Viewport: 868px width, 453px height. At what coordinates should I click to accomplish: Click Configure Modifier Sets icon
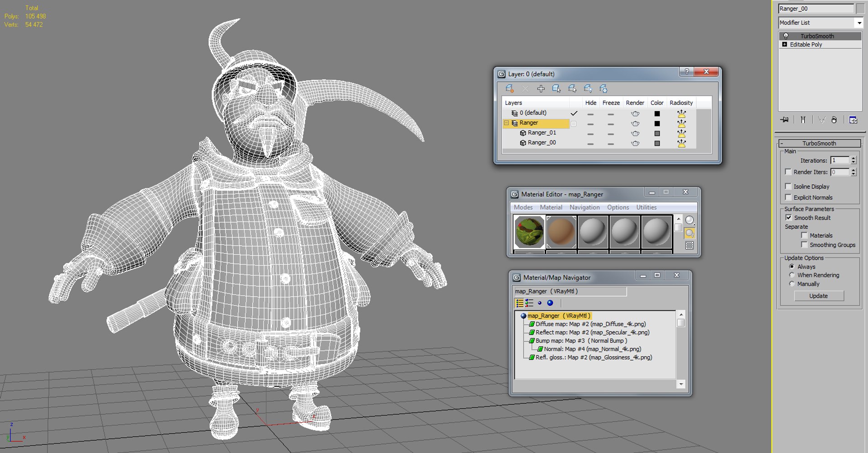853,120
